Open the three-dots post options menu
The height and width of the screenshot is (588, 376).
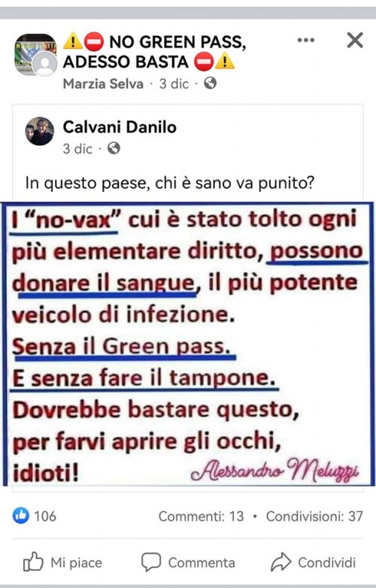pos(306,40)
